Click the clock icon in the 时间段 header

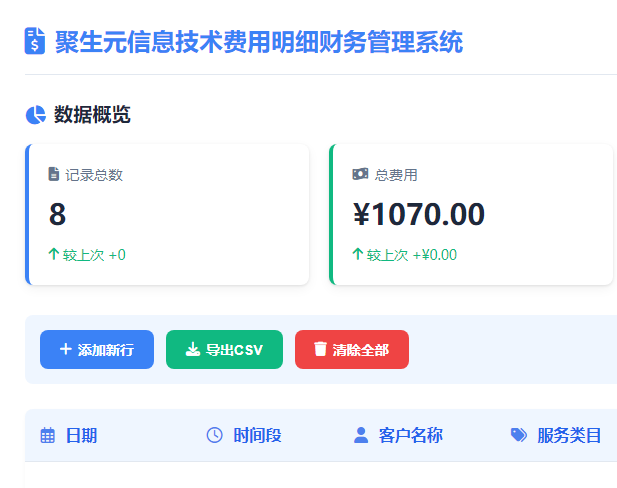coord(214,435)
